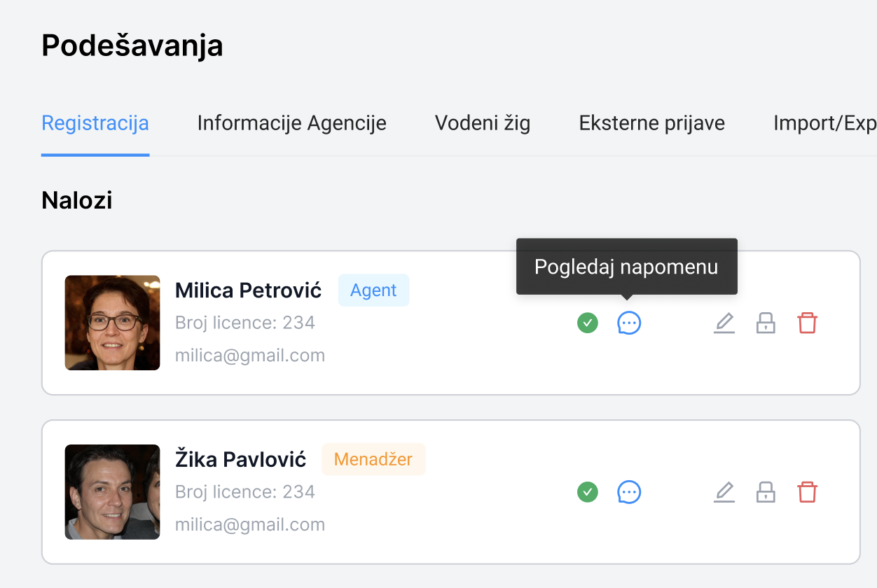This screenshot has height=588, width=877.
Task: Switch to the Registracija tab
Action: (95, 123)
